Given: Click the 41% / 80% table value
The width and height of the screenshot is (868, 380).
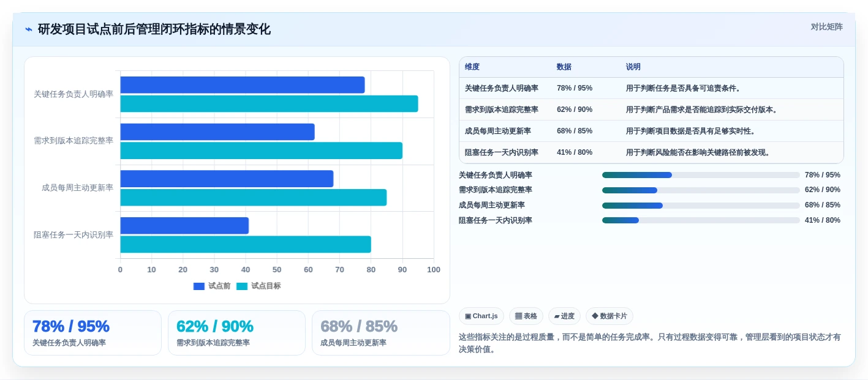Looking at the screenshot, I should click(575, 152).
